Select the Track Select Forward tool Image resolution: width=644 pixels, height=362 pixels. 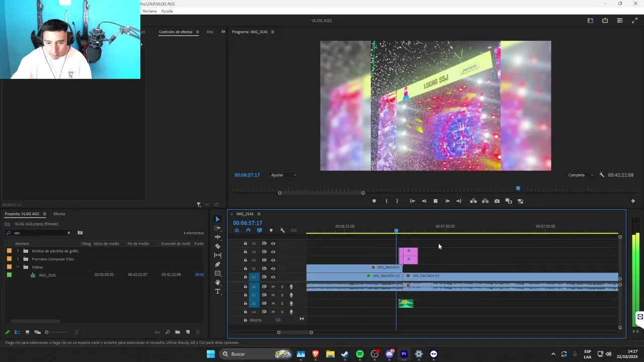click(217, 228)
